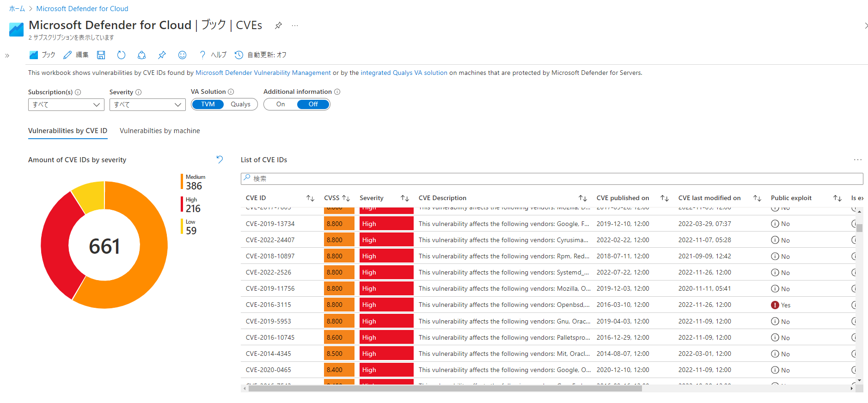Open feedback with the smiley face icon

pos(182,55)
